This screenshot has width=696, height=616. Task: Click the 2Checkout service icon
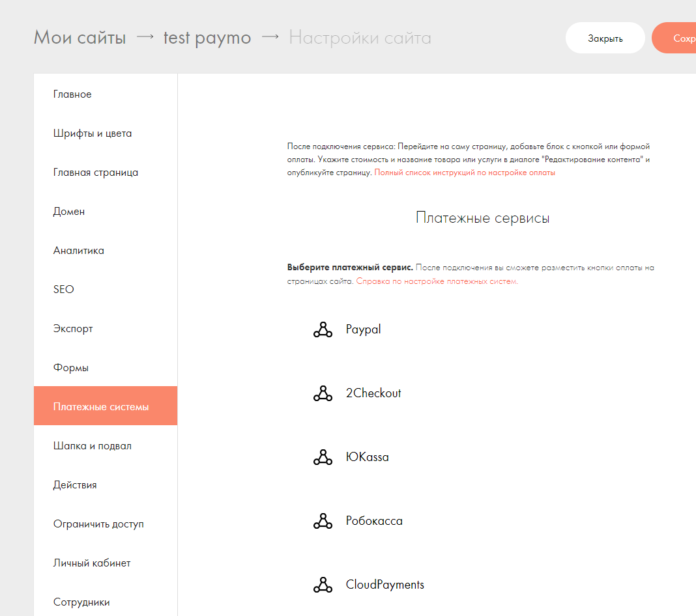323,393
